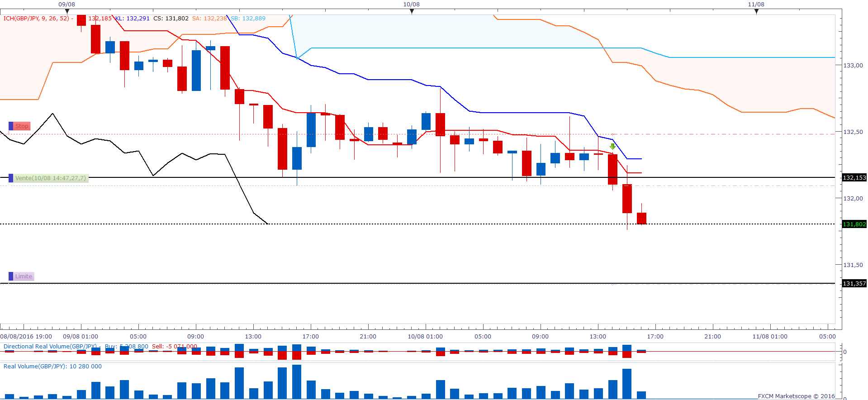Click the 08/08/2016 19:00 time axis label
Image resolution: width=868 pixels, height=400 pixels.
(x=26, y=337)
